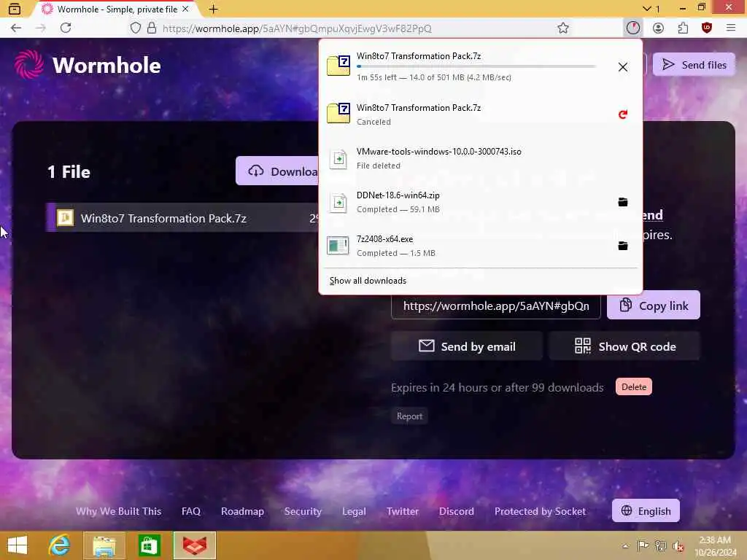747x560 pixels.
Task: Close the Wormhole tab
Action: 185,9
